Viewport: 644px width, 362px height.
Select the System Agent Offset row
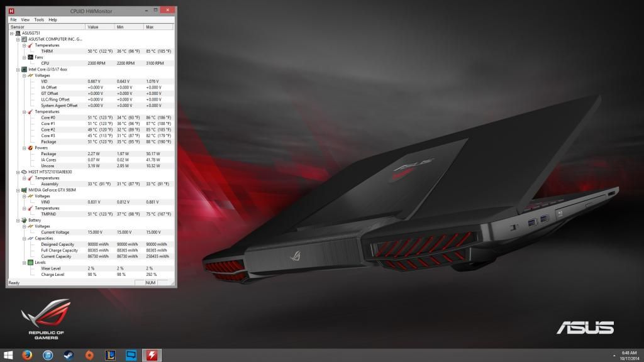(91, 106)
